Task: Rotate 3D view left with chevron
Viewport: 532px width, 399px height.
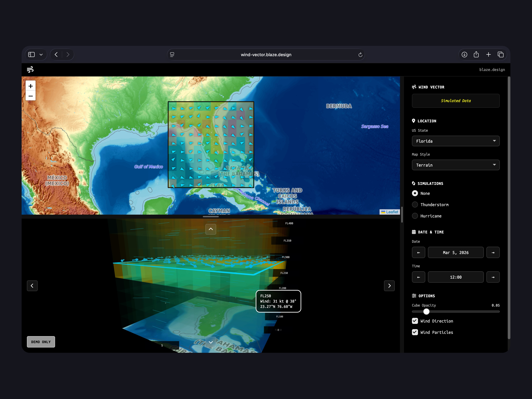Action: point(32,286)
